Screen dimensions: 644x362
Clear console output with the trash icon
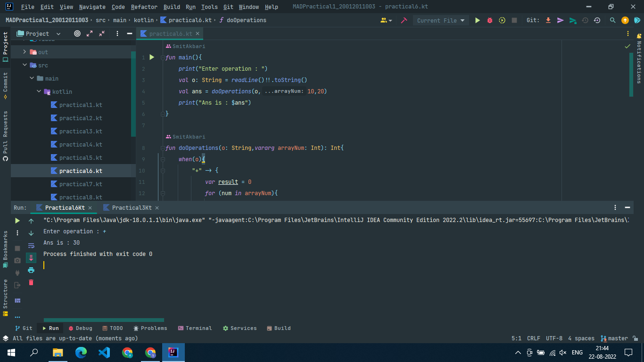[31, 282]
